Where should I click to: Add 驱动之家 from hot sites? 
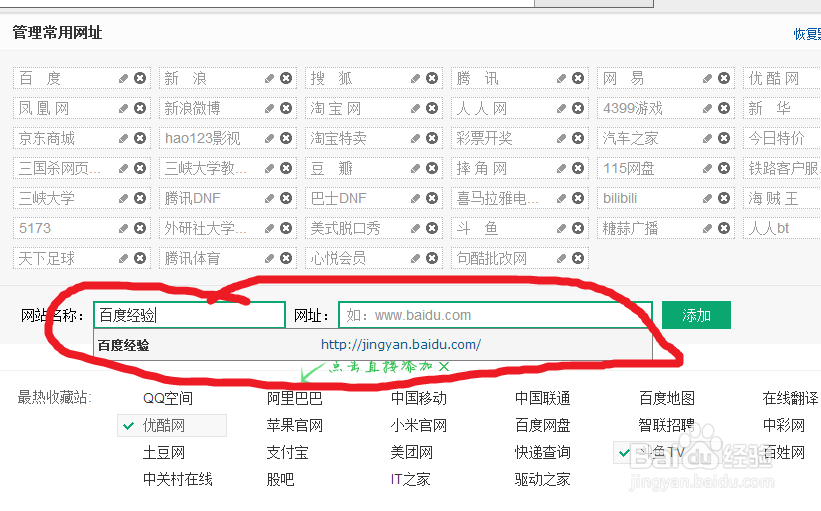point(543,479)
